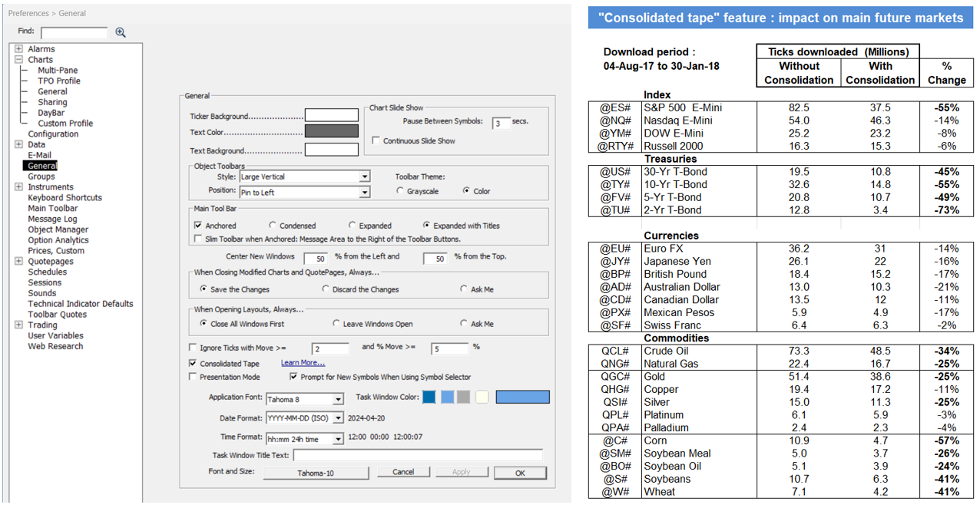Click percent from the Left field
The image size is (980, 508).
tap(316, 259)
